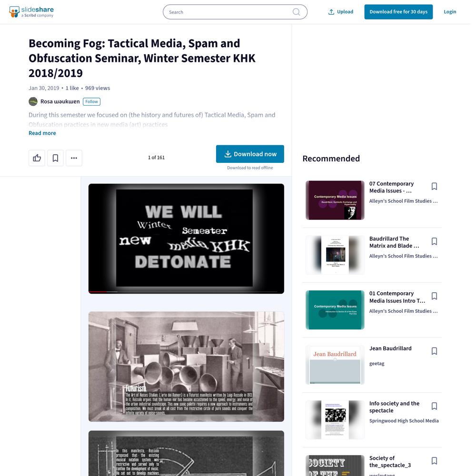Open the Futurism slide thumbnail

pyautogui.click(x=186, y=367)
